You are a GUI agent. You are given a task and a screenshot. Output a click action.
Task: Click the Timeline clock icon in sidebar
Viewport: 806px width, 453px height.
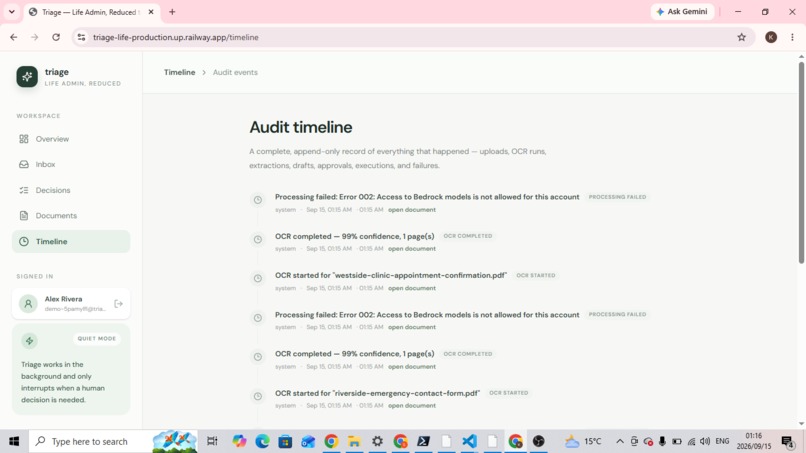click(x=24, y=241)
